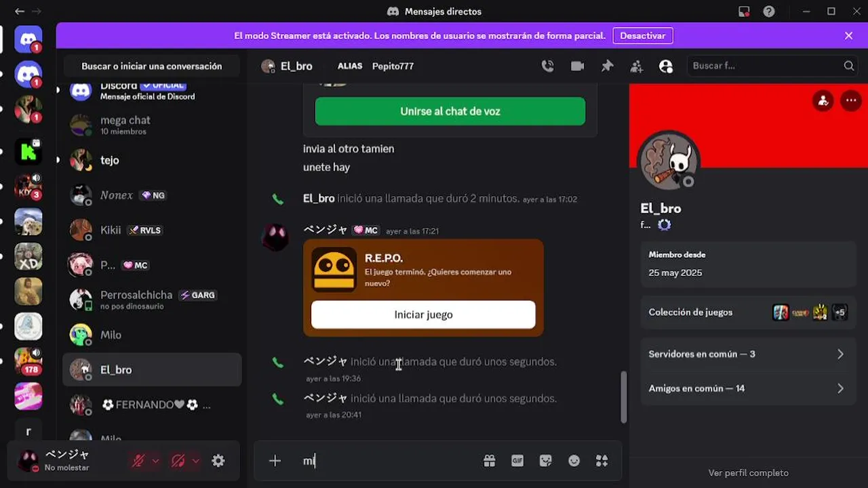Open FERNANDO direct message
The image size is (868, 488).
pos(152,405)
